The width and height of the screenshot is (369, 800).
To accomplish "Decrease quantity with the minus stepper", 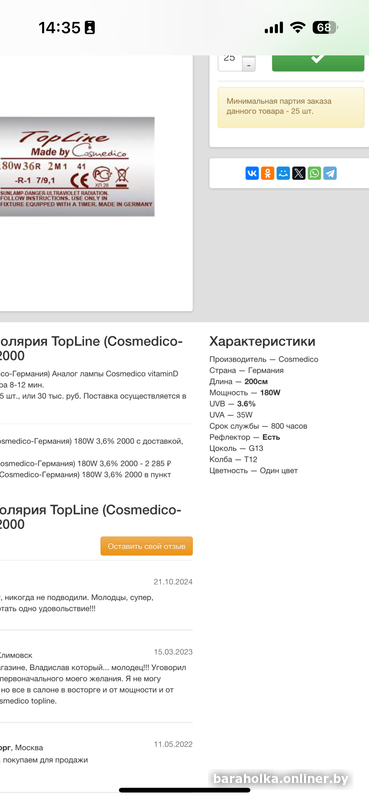I will (x=249, y=65).
